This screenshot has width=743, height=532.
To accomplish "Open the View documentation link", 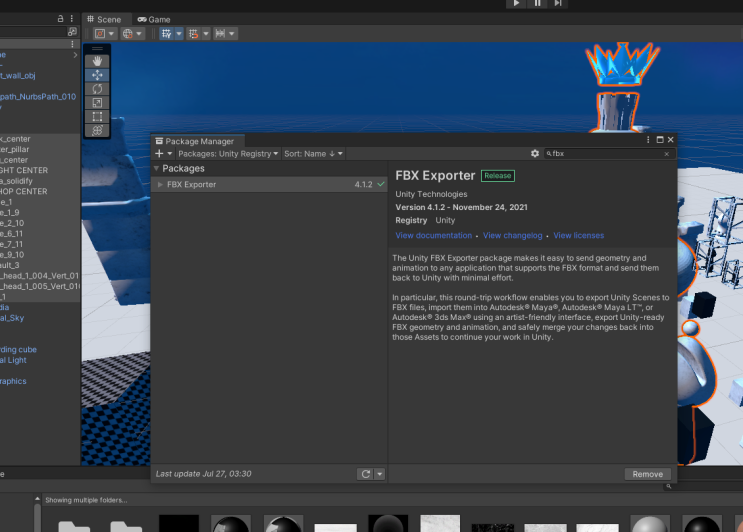I will click(433, 236).
